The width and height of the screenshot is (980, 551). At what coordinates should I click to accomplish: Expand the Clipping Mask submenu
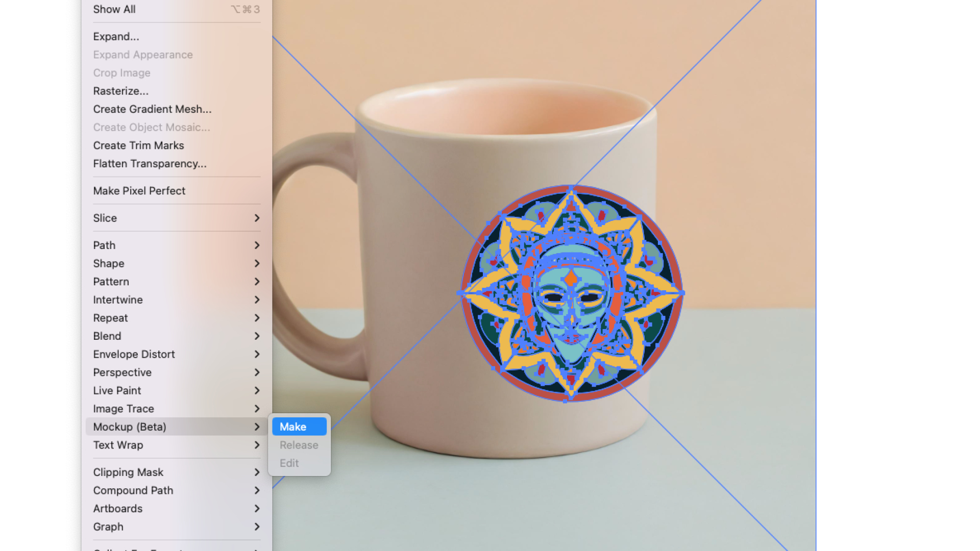(x=128, y=472)
